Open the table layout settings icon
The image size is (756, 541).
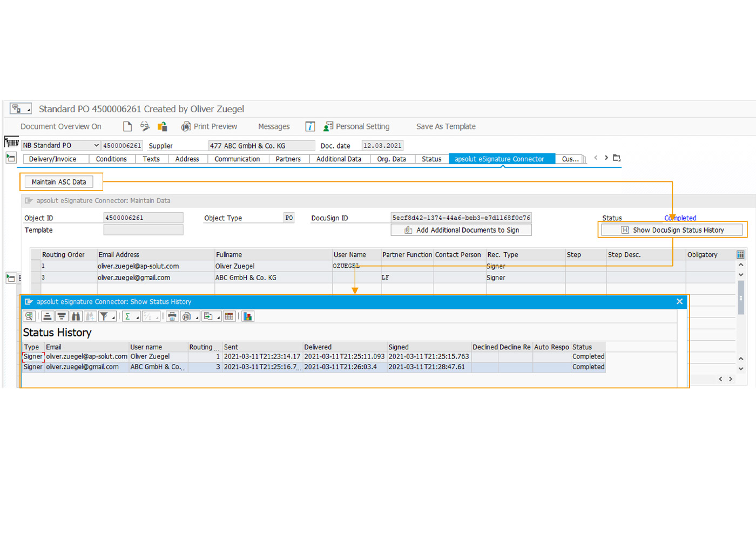229,316
